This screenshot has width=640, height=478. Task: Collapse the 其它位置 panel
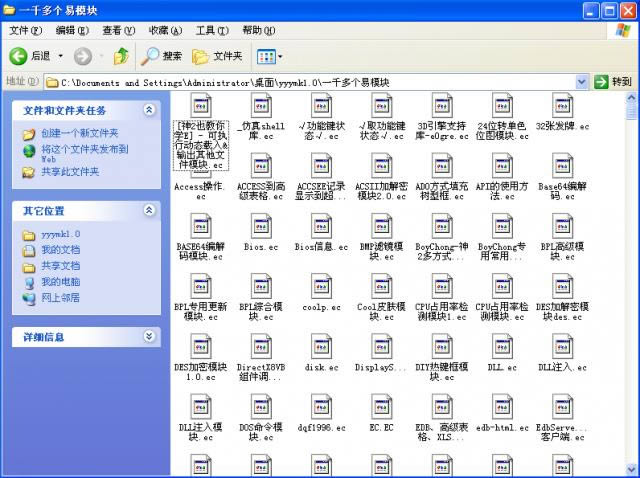[149, 210]
